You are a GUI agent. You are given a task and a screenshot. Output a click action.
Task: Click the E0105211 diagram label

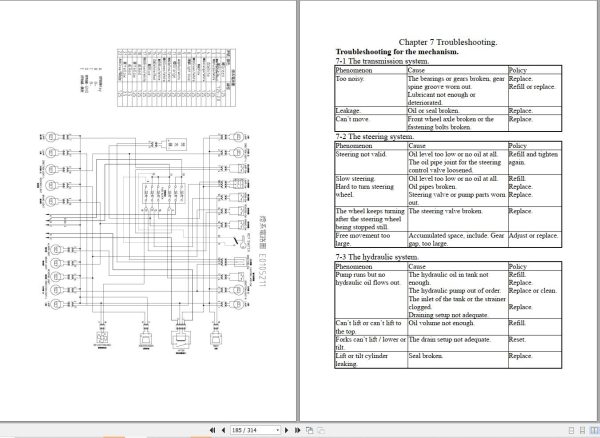262,270
